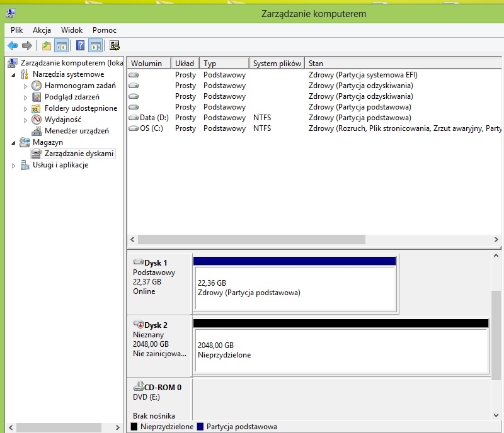The height and width of the screenshot is (433, 504).
Task: Select the Partycja systemowa EFI status text
Action: (x=363, y=75)
